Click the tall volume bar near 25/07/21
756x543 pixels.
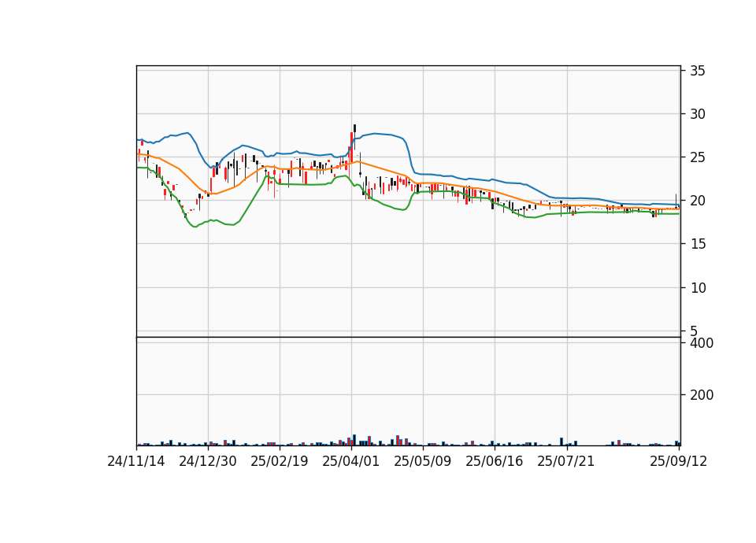pyautogui.click(x=561, y=441)
